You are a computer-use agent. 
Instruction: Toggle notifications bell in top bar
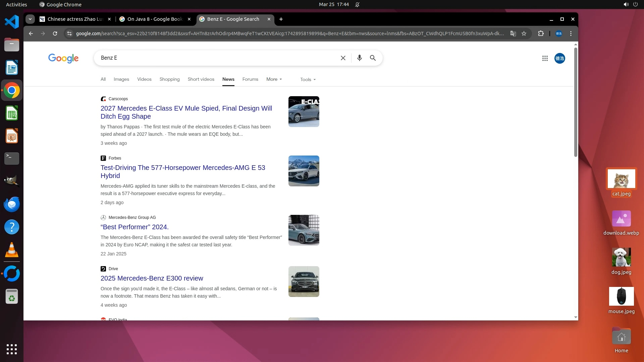tap(357, 5)
